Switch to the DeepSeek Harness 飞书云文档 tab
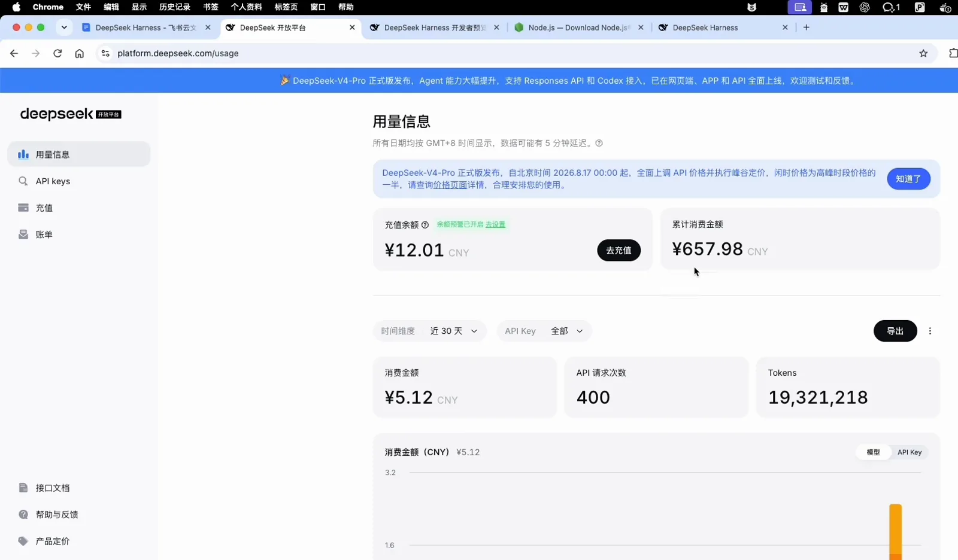This screenshot has height=560, width=958. [x=145, y=28]
